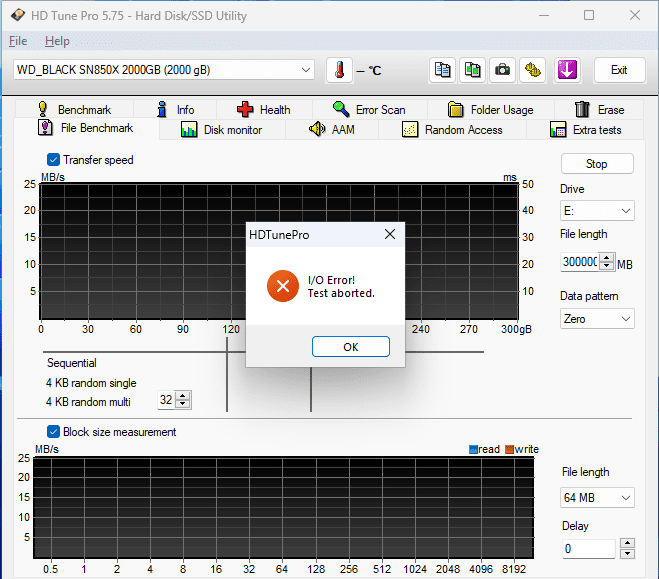Click the red error icon in the dialog

tap(283, 286)
